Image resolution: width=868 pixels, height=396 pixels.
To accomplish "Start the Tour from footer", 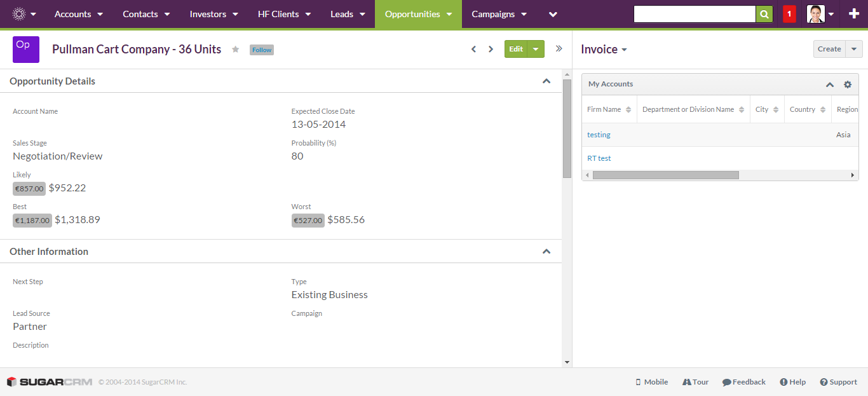I will click(x=695, y=382).
